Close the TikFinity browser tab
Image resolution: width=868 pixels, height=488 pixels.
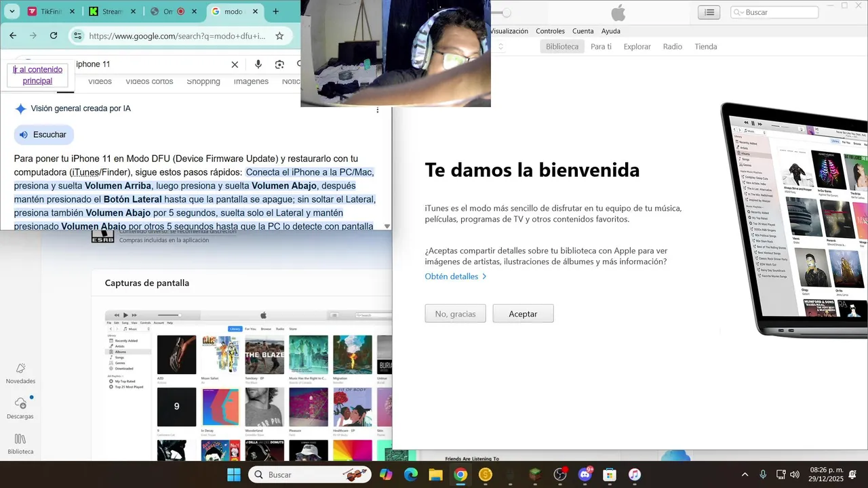pyautogui.click(x=73, y=12)
